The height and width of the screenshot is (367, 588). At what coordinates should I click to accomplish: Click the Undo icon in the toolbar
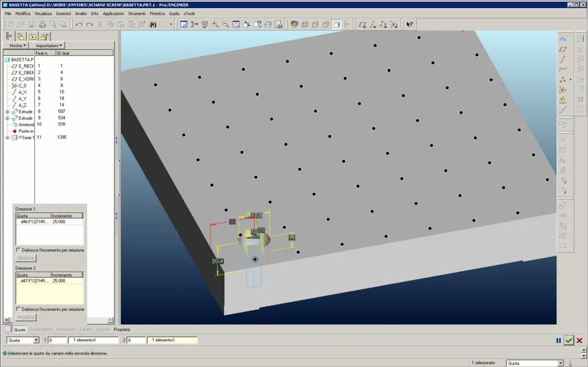pos(79,25)
